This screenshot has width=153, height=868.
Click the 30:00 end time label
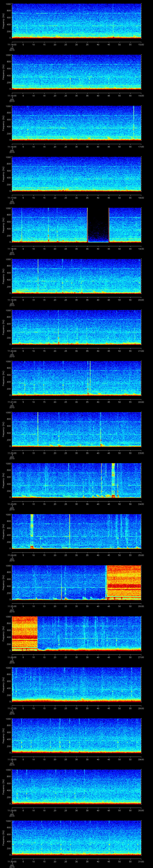[141, 810]
